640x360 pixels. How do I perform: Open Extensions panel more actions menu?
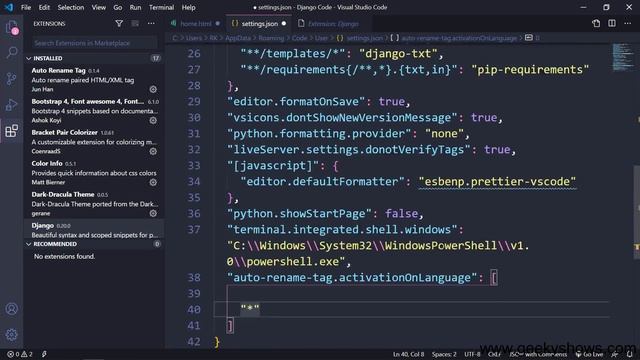151,24
